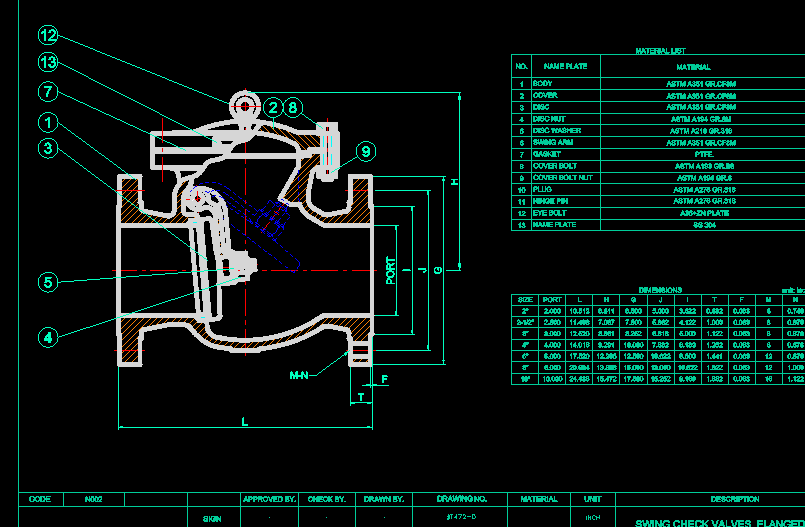
Task: Pick balloon callout 9 beside the flange
Action: tap(366, 151)
